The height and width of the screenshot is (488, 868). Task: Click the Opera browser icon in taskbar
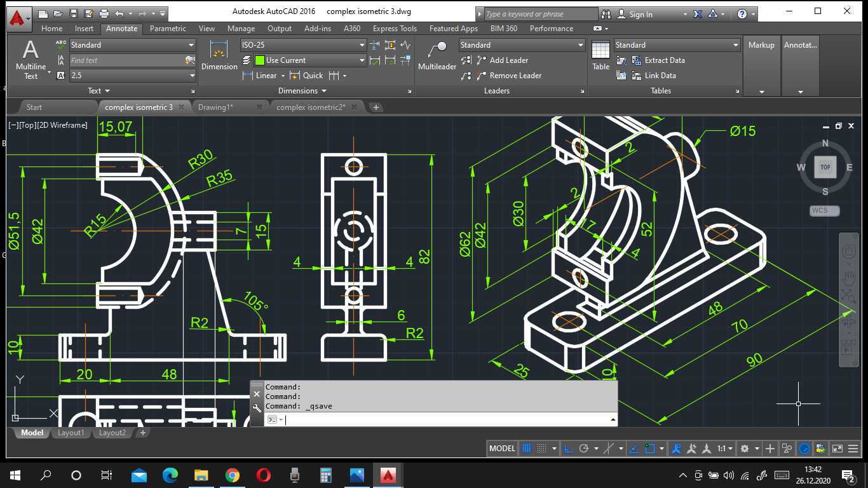pyautogui.click(x=263, y=475)
